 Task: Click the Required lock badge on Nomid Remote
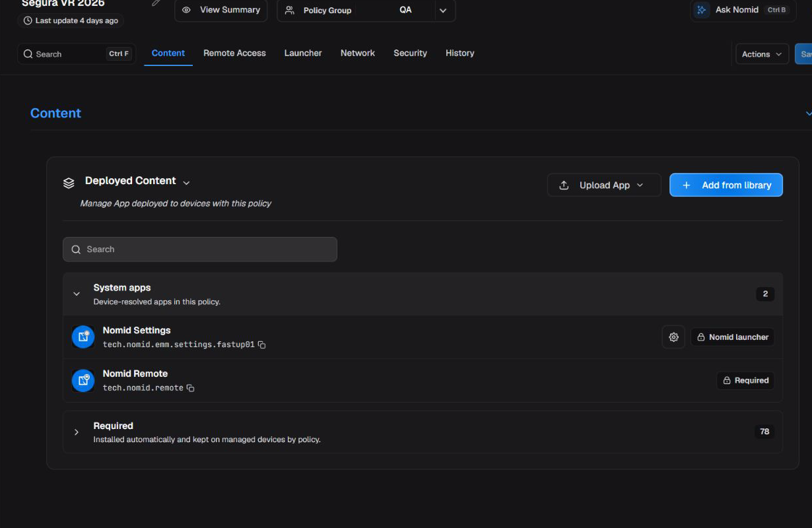point(745,380)
